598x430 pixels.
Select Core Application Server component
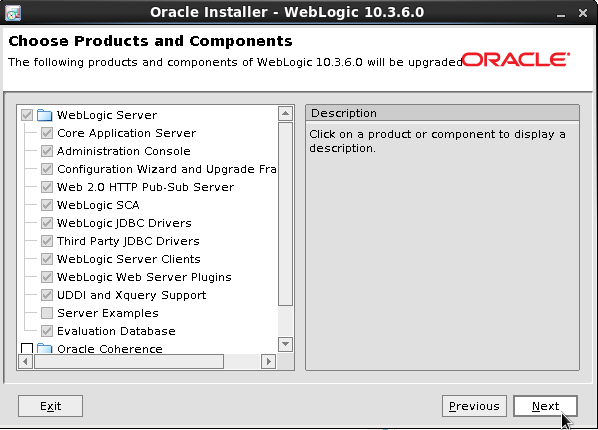[126, 133]
